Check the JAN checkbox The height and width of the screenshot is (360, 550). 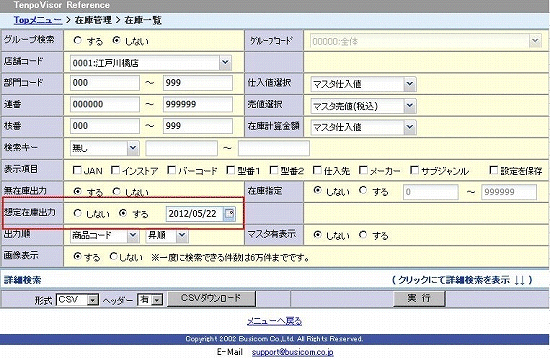tap(77, 170)
